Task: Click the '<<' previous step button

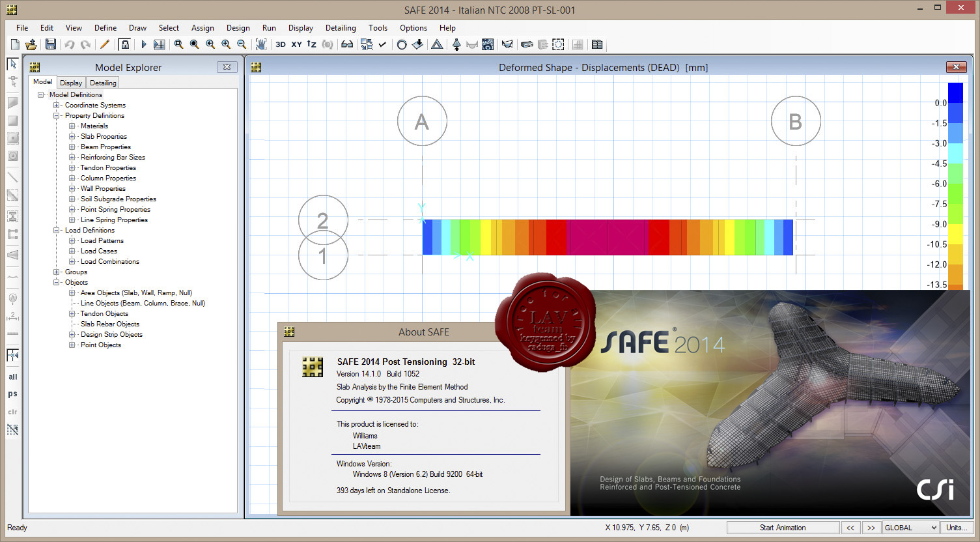Action: coord(850,528)
